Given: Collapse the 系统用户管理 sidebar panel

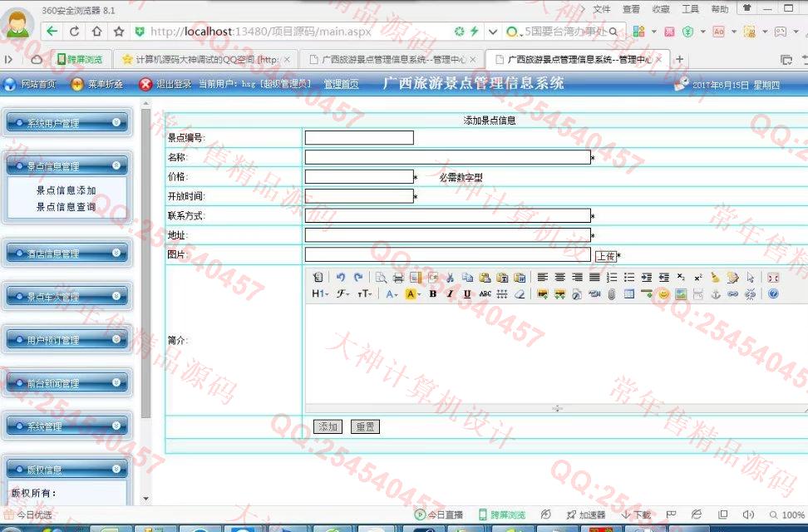Looking at the screenshot, I should click(116, 122).
